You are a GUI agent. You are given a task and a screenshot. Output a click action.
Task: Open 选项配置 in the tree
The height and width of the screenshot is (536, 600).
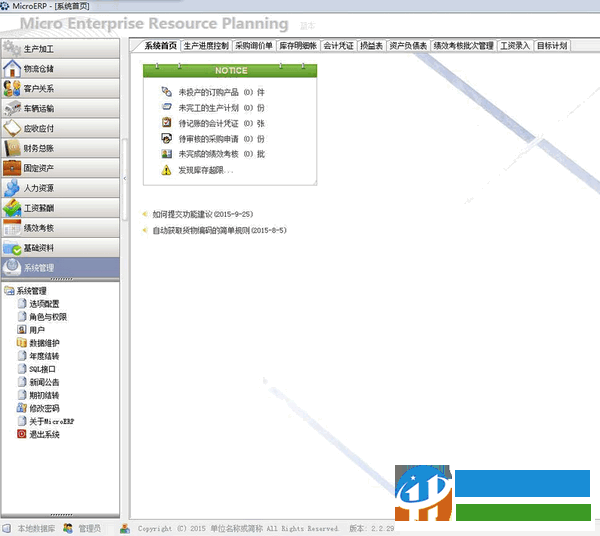[44, 304]
